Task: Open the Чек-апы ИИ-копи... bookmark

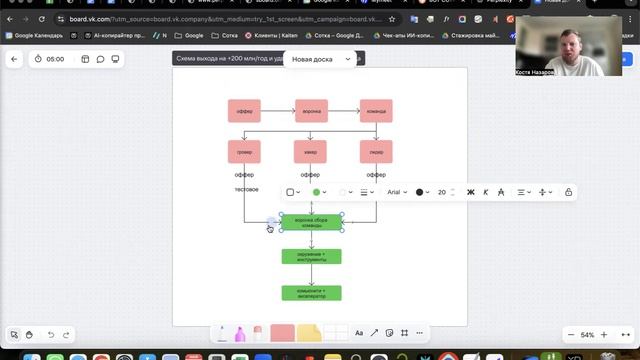Action: coord(404,36)
